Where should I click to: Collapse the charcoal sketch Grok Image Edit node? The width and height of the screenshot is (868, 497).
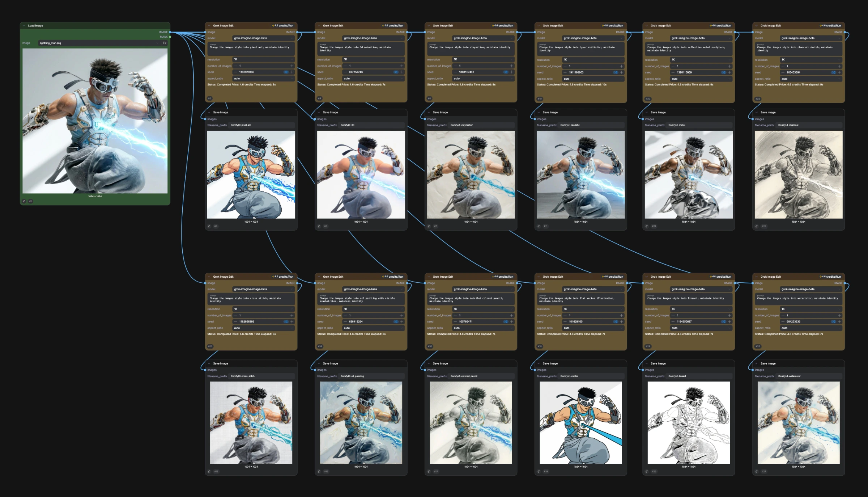[x=757, y=25]
